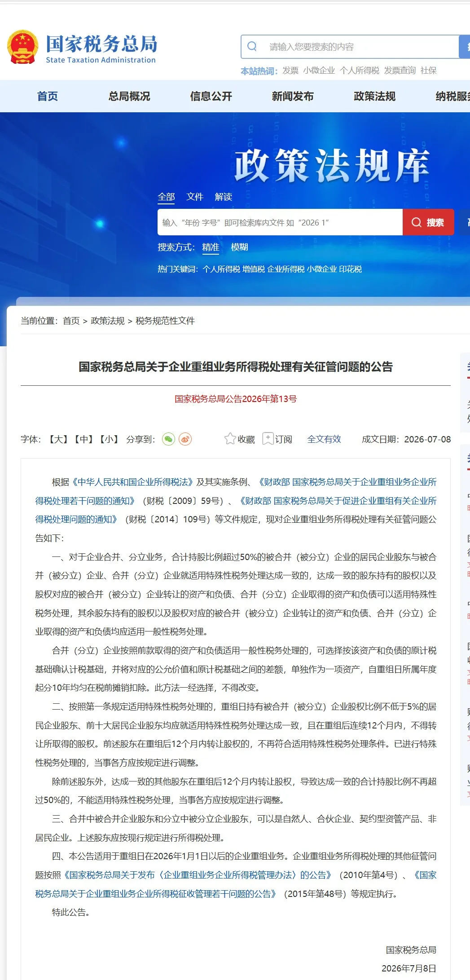Click hot word 个人所得税 near top search

360,71
